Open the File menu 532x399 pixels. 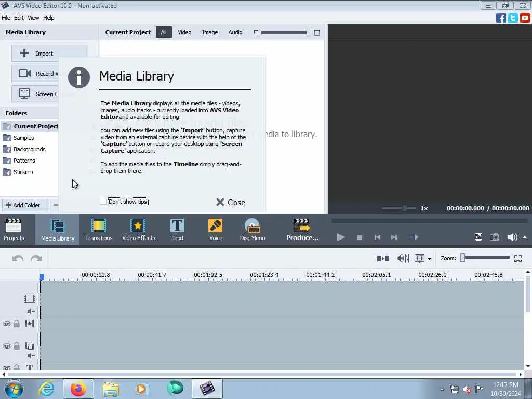coord(6,18)
